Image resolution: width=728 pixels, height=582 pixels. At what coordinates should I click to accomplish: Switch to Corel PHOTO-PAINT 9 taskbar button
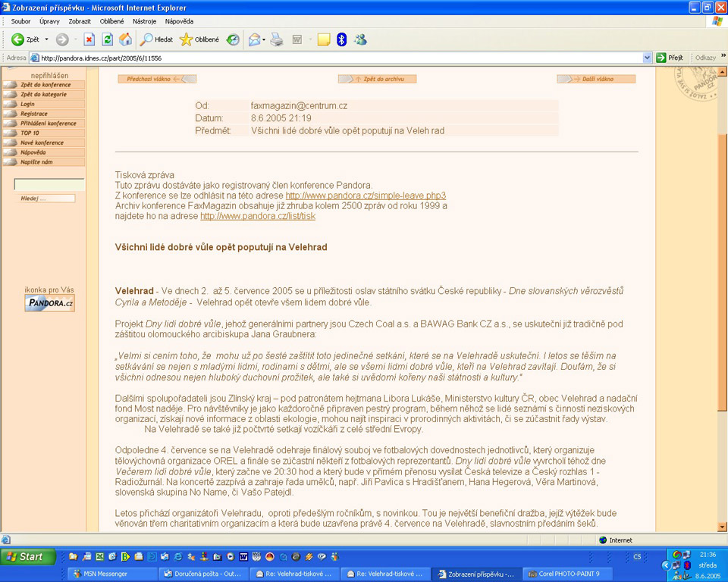coord(568,574)
